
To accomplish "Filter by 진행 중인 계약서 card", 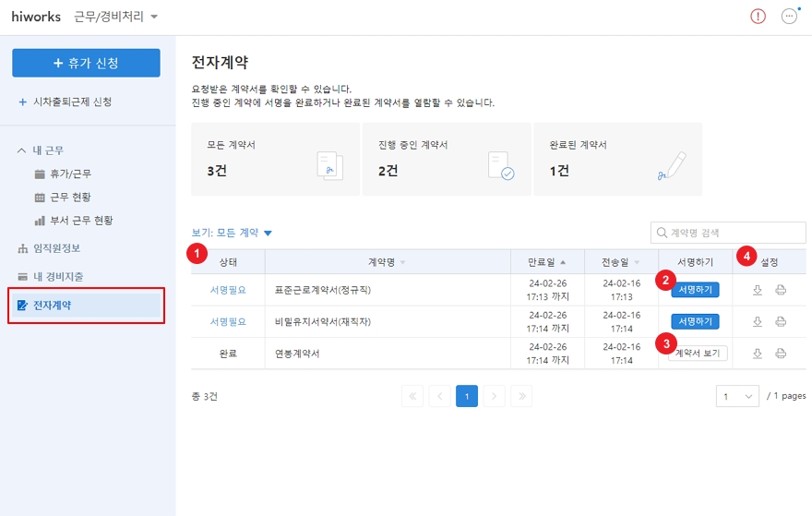I will point(446,160).
